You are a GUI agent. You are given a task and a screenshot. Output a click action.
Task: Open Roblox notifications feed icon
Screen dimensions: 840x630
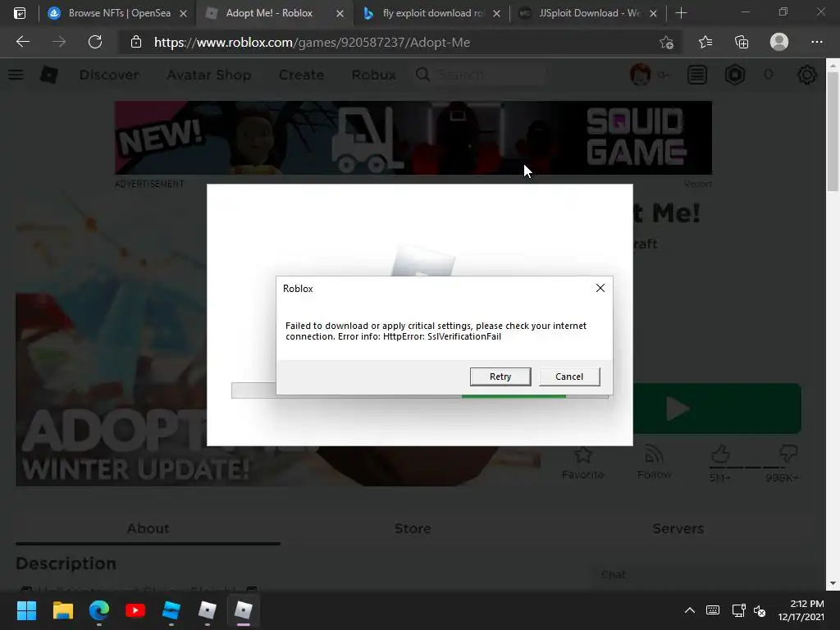(697, 75)
